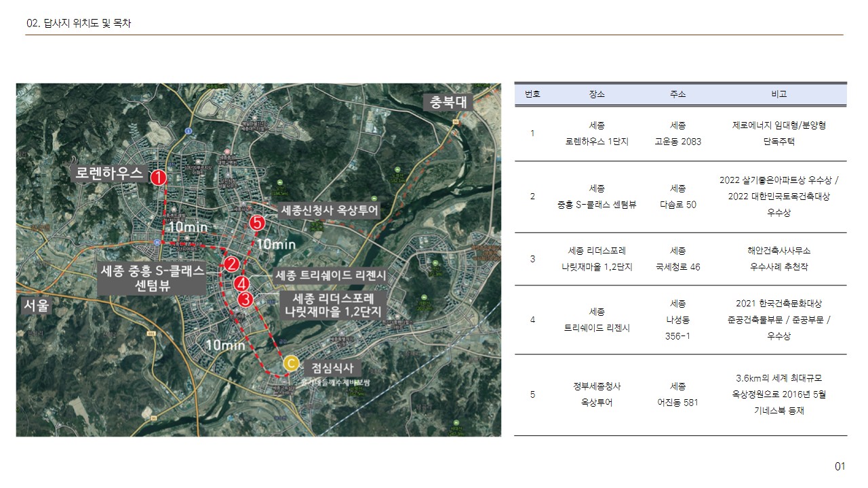Click the 로렌하우스 1단지 place cell

click(x=597, y=134)
